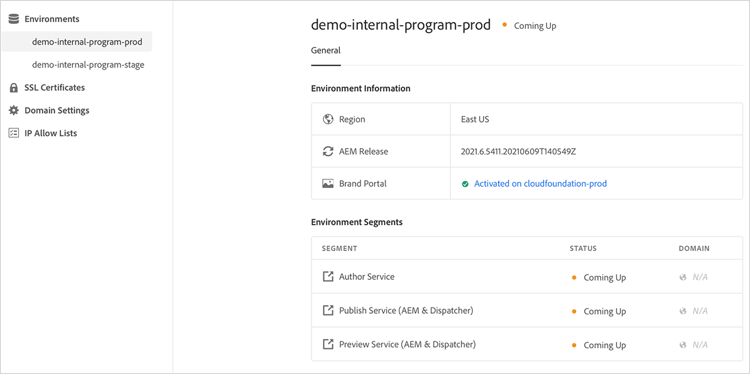Click the SEGMENT column header
The width and height of the screenshot is (750, 374).
pyautogui.click(x=339, y=249)
